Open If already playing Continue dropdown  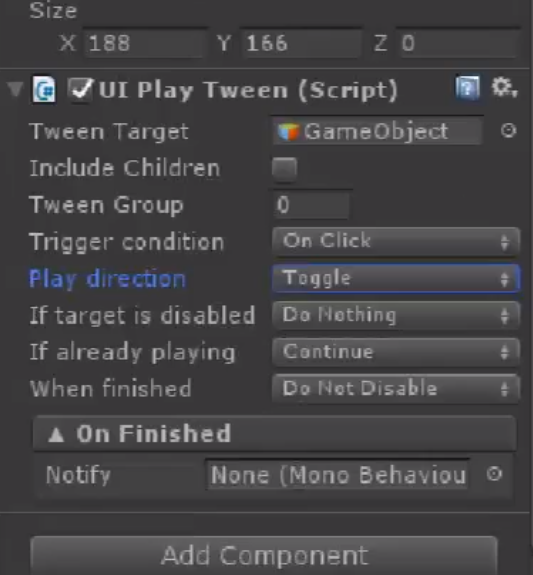(396, 352)
